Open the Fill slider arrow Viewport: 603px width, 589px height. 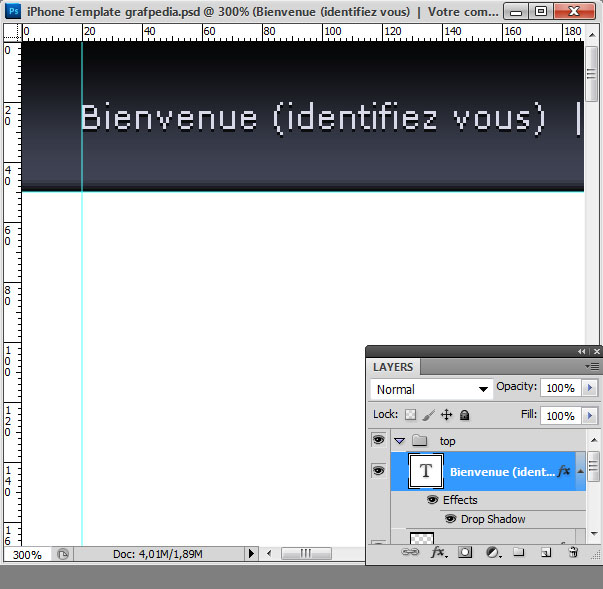590,416
